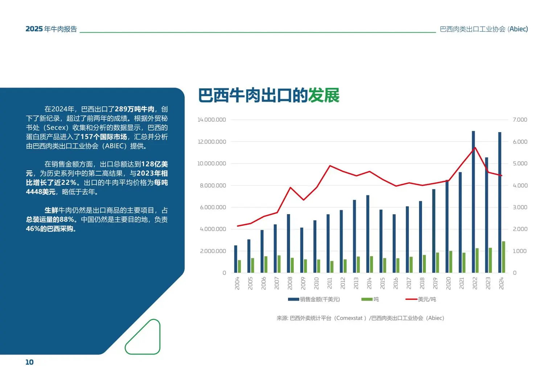
Task: Expand the 2015 year axis label
Action: [383, 283]
